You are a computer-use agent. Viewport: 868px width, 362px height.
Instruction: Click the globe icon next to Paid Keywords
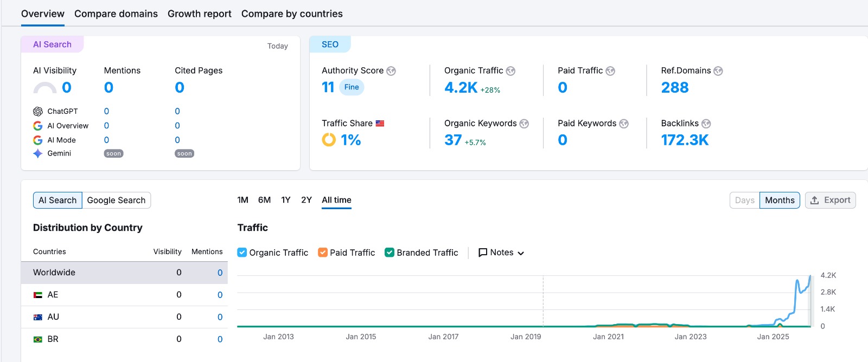coord(624,124)
